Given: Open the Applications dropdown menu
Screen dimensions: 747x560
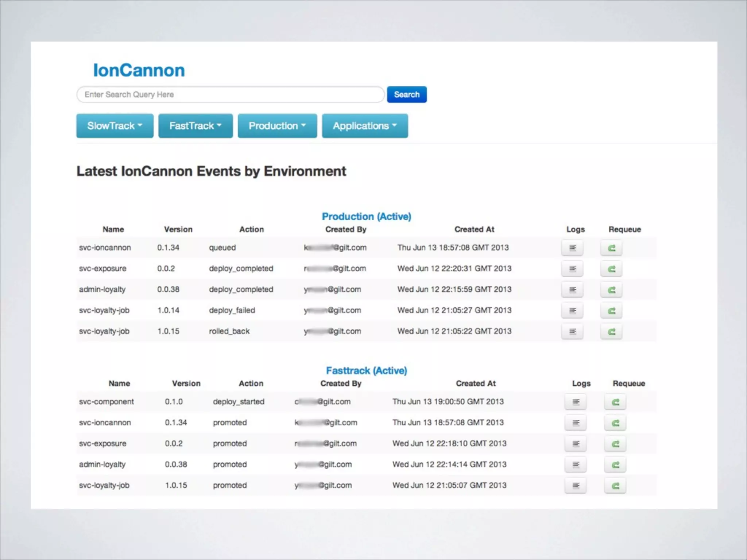Looking at the screenshot, I should (365, 126).
